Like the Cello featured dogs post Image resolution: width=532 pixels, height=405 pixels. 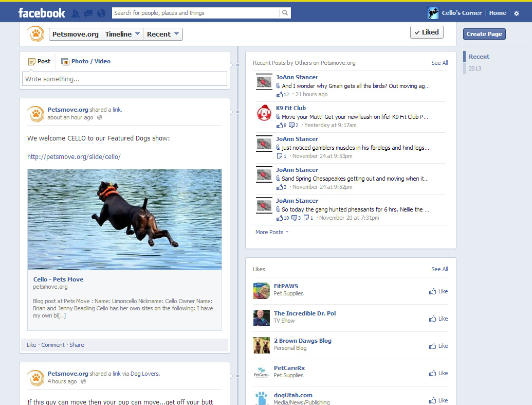pyautogui.click(x=31, y=344)
